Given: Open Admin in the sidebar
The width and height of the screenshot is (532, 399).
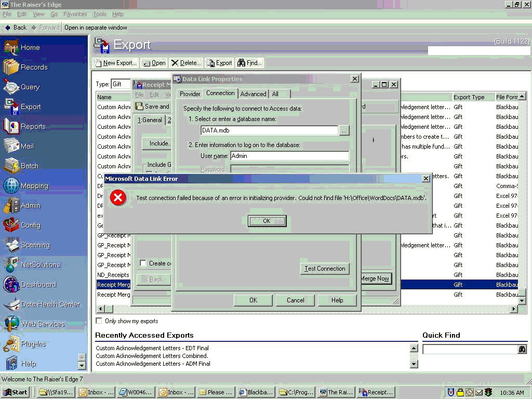Looking at the screenshot, I should tap(22, 205).
